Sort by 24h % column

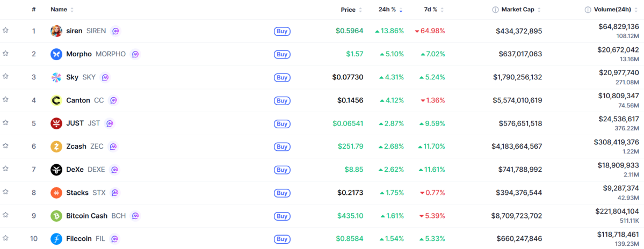coord(390,10)
